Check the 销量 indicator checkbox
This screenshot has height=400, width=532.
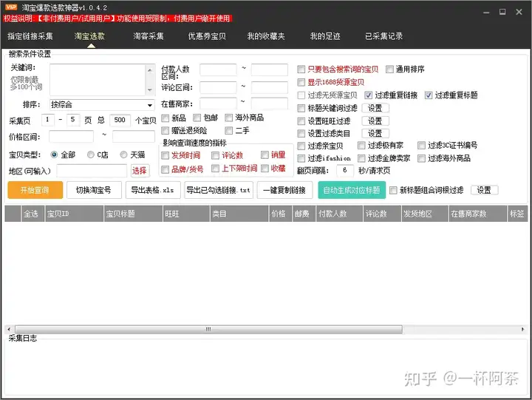(x=265, y=155)
